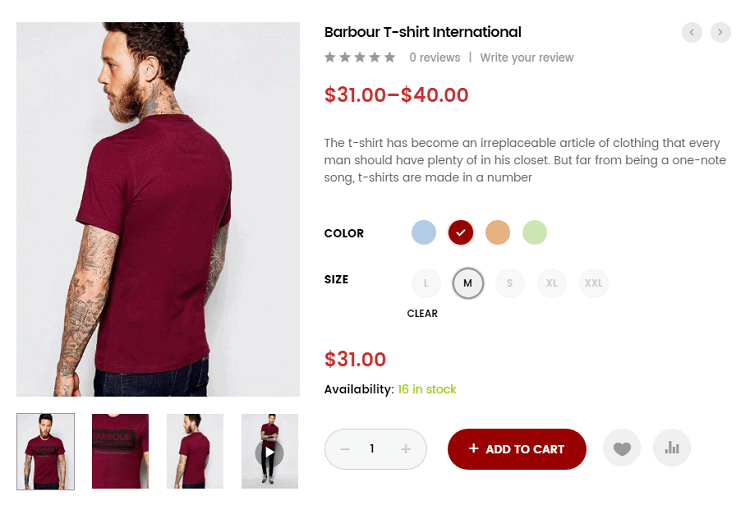Screen dimensions: 750x510
Task: Increase quantity with plus button
Action: click(406, 449)
